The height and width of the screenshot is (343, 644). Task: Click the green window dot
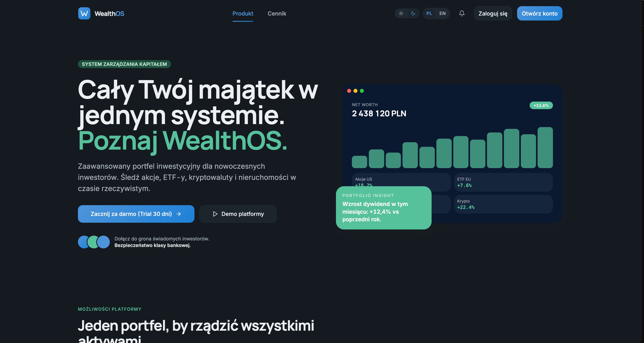pos(362,91)
